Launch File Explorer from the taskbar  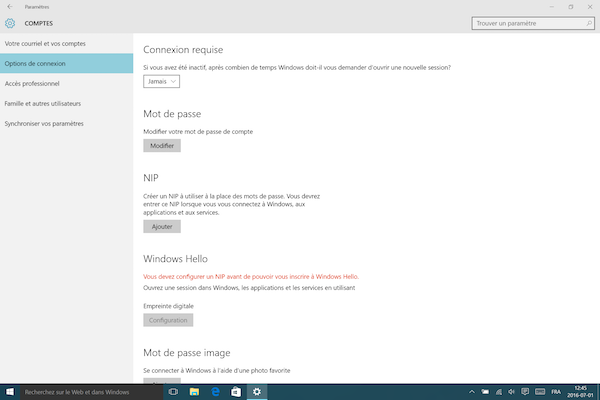tap(194, 392)
